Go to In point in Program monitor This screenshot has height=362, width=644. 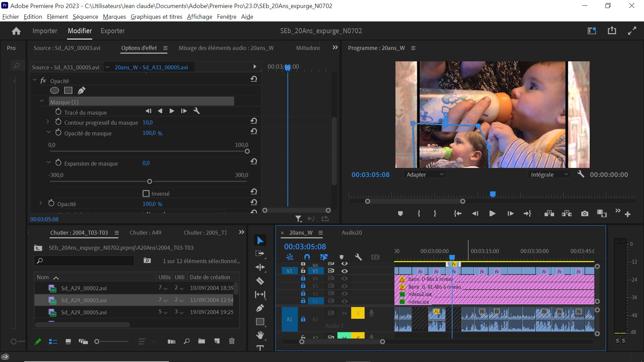[x=458, y=214]
